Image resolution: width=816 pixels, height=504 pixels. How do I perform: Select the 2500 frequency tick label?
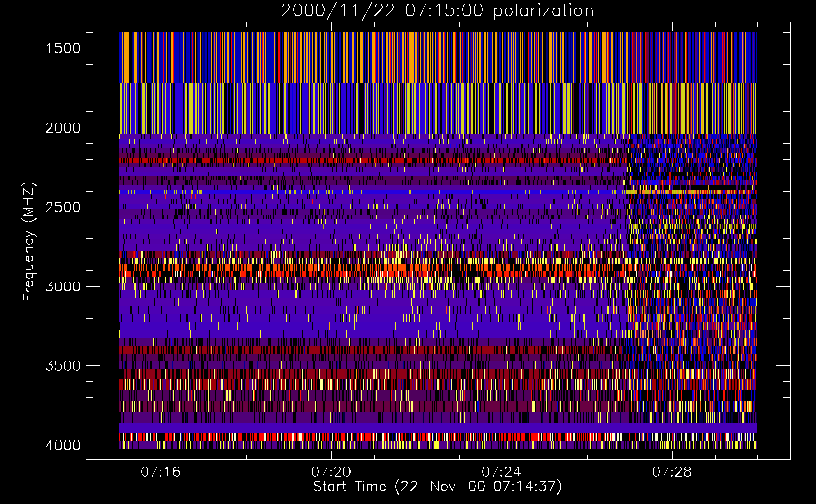(x=63, y=207)
